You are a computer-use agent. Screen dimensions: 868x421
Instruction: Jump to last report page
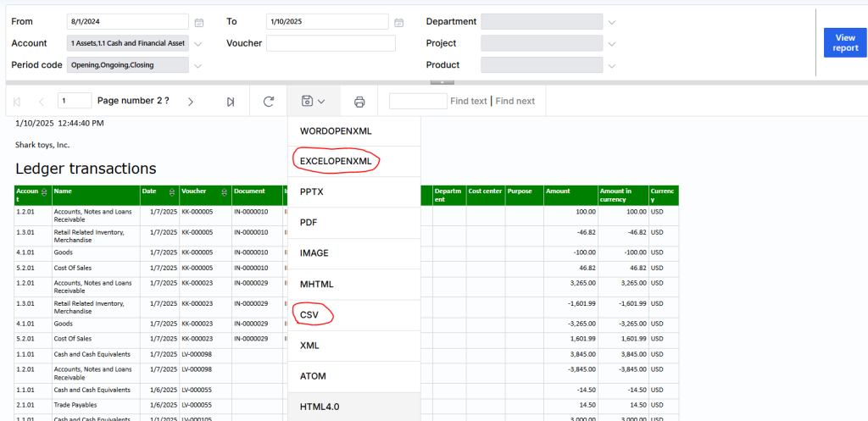[231, 102]
